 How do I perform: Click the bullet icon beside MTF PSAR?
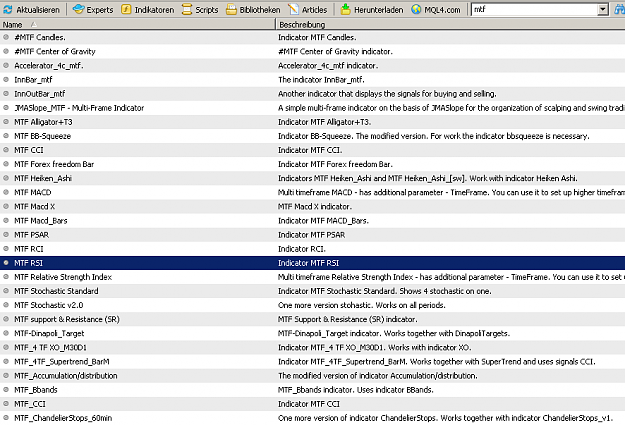click(6, 234)
